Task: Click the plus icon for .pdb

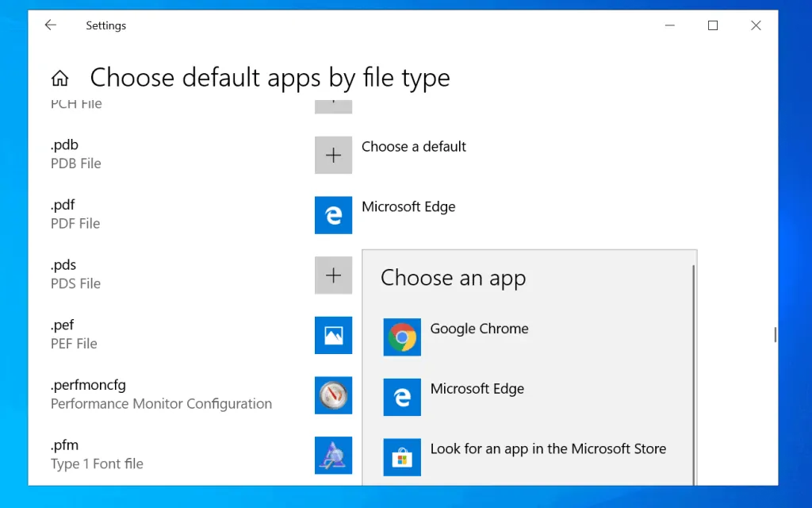Action: [x=333, y=155]
